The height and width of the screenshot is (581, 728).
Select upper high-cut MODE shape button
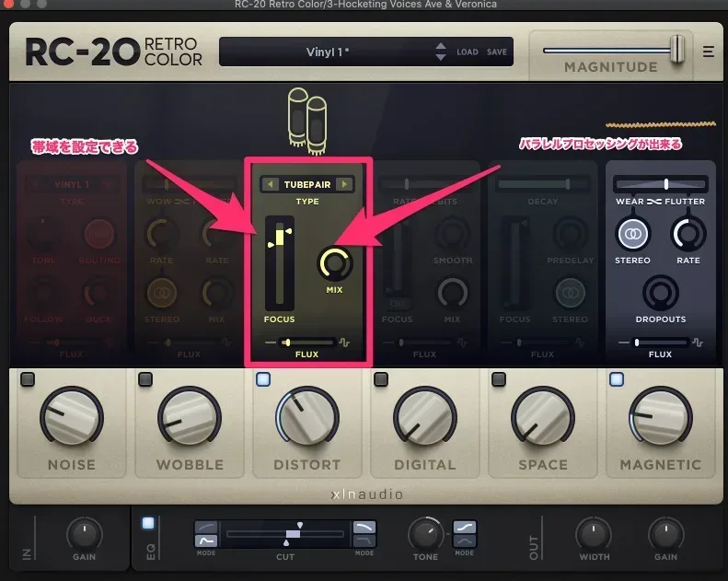point(364,527)
